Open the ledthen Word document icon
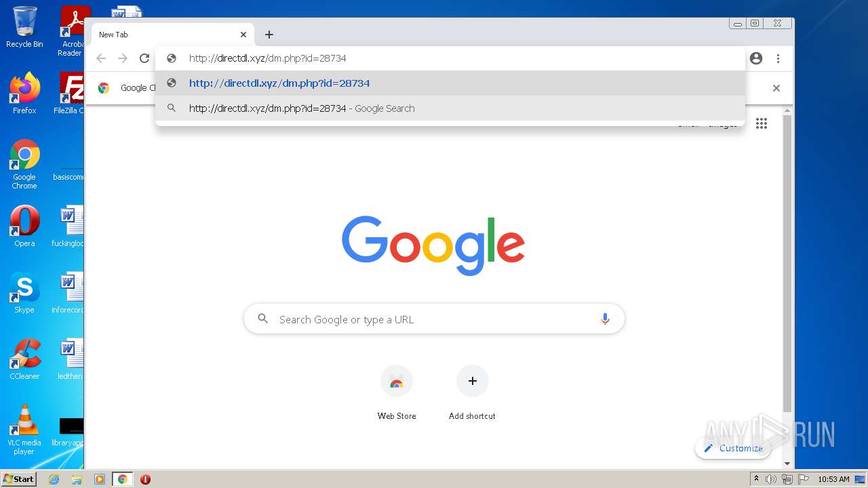The width and height of the screenshot is (868, 488). point(70,359)
